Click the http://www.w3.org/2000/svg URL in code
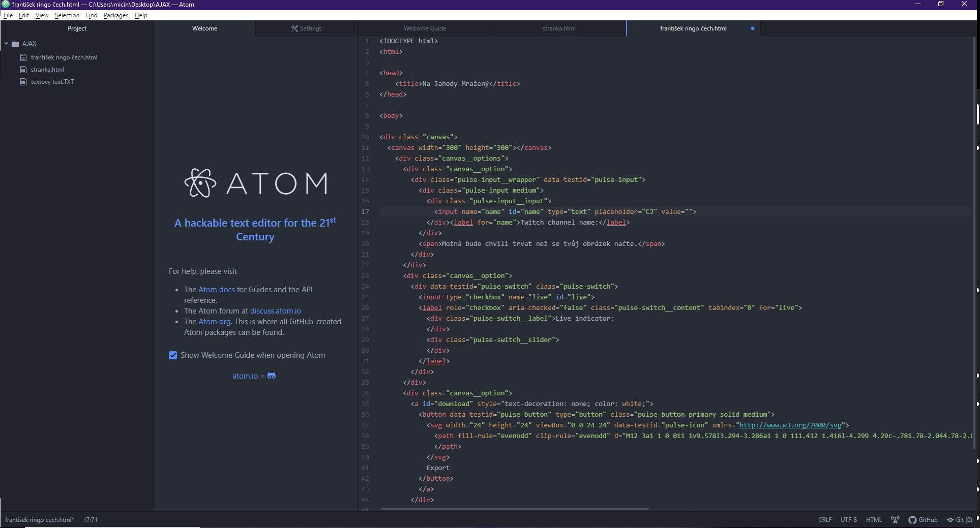 tap(790, 425)
